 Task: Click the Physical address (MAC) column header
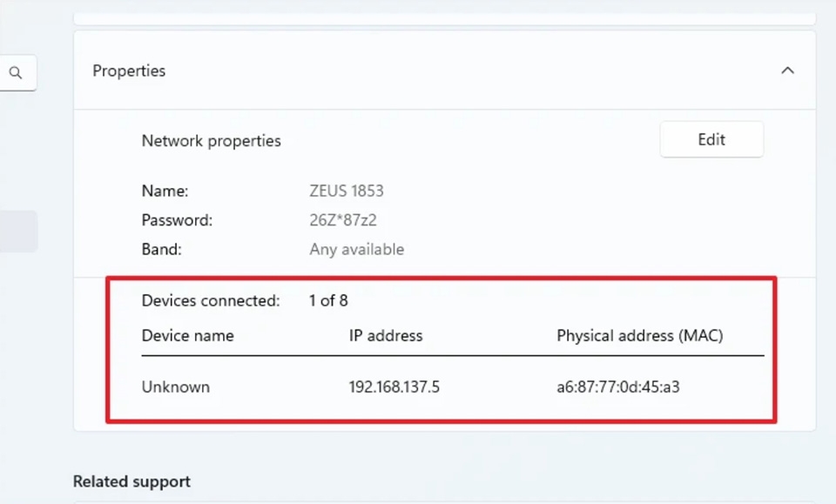point(640,335)
